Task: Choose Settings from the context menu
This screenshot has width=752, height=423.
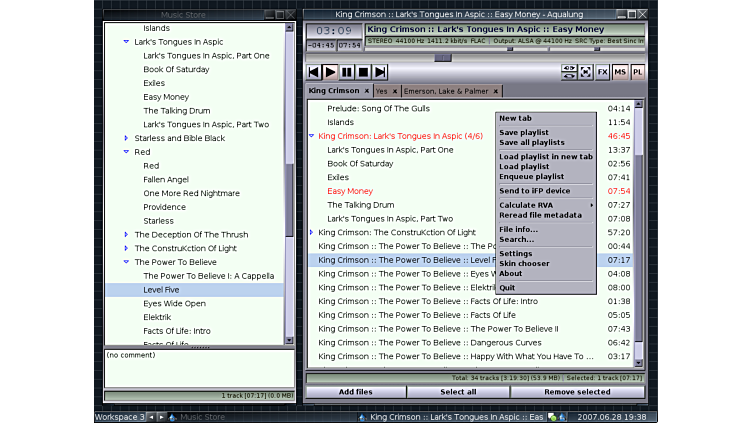Action: tap(517, 253)
